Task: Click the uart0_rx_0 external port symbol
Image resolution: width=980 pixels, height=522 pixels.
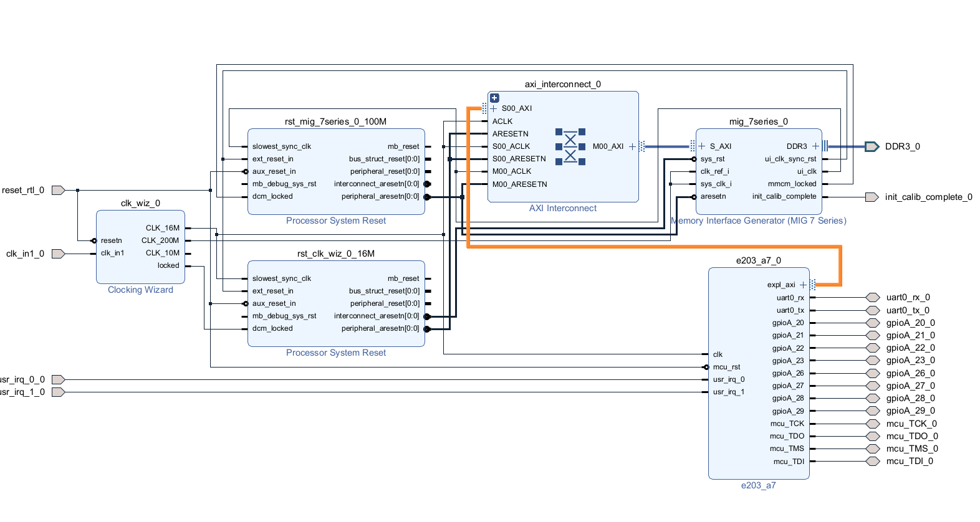Action: pos(873,298)
